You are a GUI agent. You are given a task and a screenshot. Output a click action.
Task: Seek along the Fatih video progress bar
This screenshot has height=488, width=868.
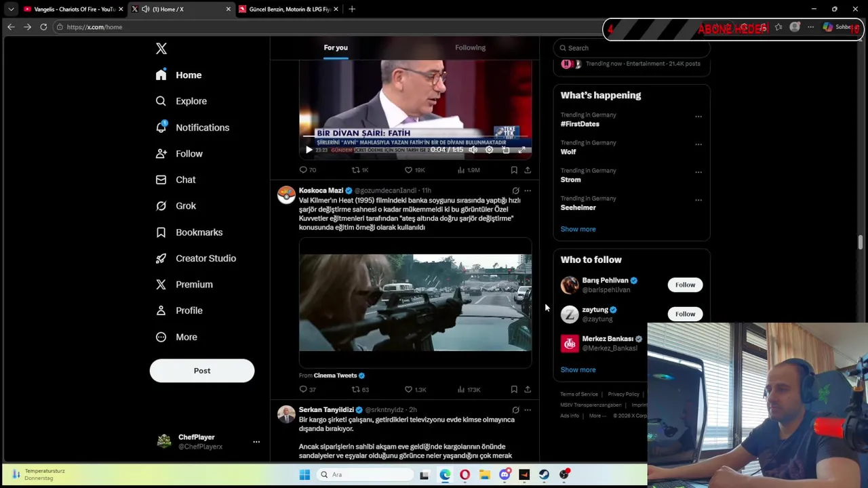coord(415,137)
